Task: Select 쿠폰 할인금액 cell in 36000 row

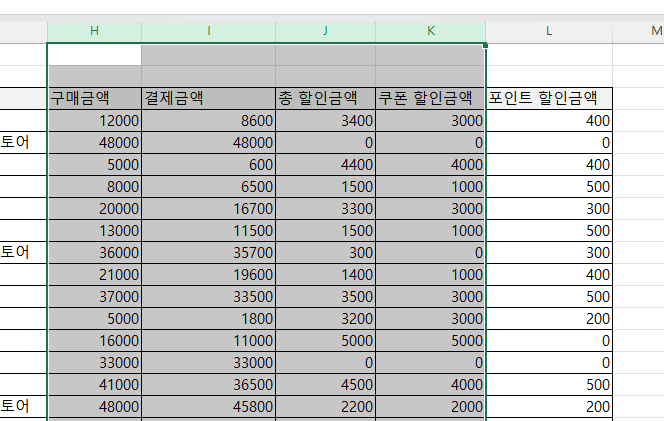Action: [x=430, y=253]
